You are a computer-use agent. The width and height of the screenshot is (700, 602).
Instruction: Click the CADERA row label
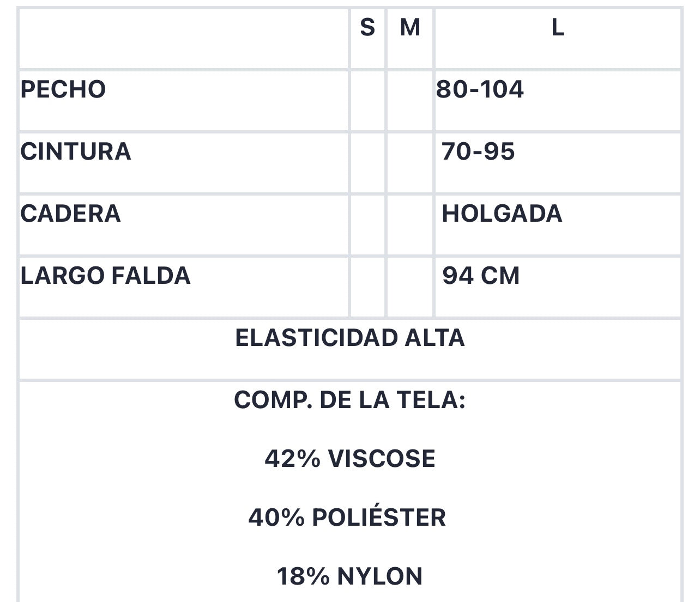70,214
